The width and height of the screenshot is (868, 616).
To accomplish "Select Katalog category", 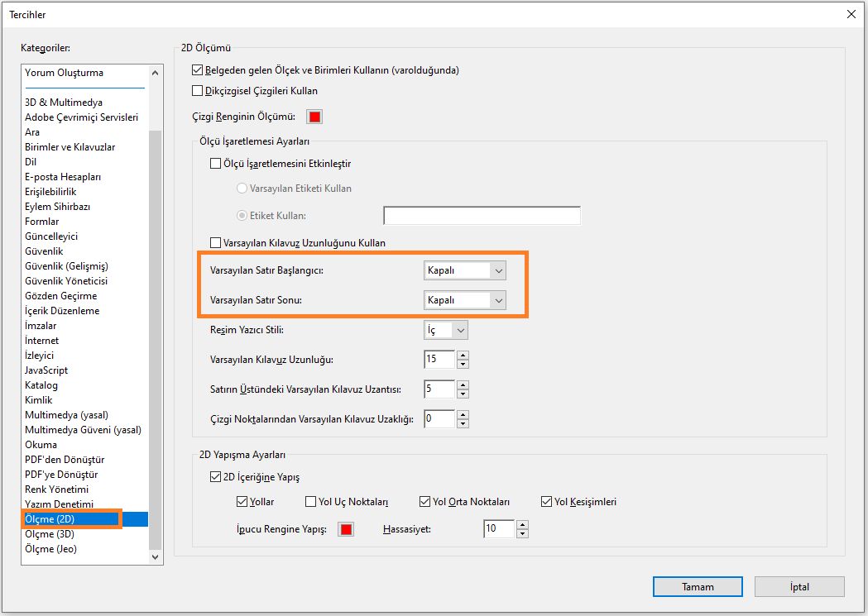I will point(41,385).
